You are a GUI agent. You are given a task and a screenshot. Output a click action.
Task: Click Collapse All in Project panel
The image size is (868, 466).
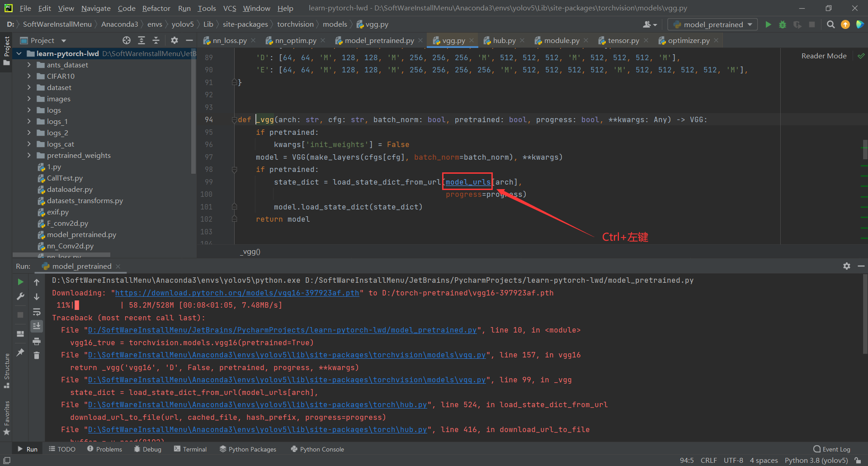[x=156, y=40]
